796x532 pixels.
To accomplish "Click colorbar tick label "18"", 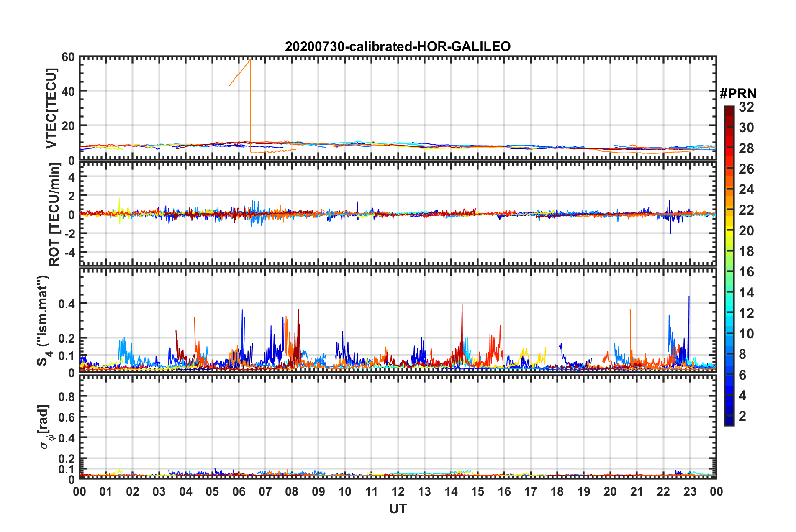I will coord(746,251).
